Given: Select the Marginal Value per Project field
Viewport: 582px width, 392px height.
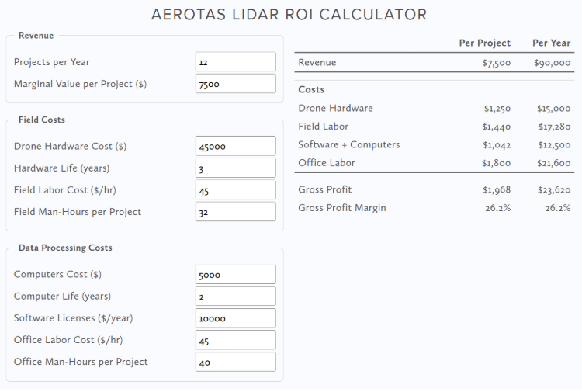Looking at the screenshot, I should [236, 84].
